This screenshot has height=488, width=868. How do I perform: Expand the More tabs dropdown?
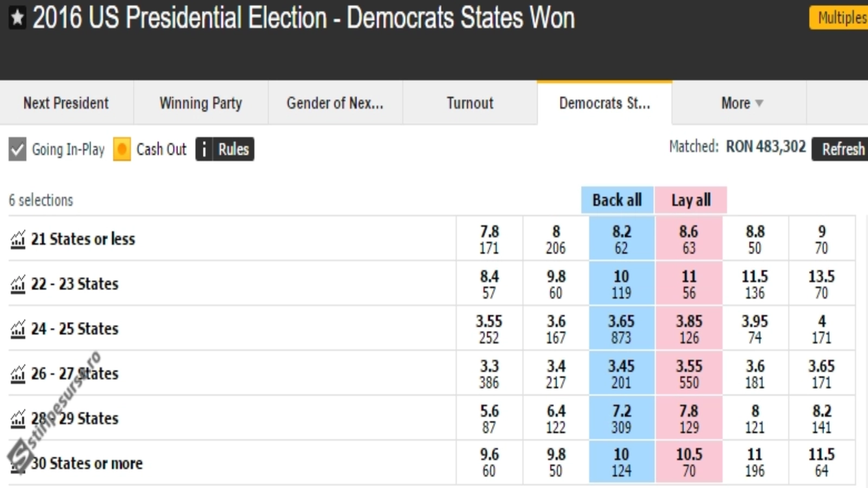point(741,103)
